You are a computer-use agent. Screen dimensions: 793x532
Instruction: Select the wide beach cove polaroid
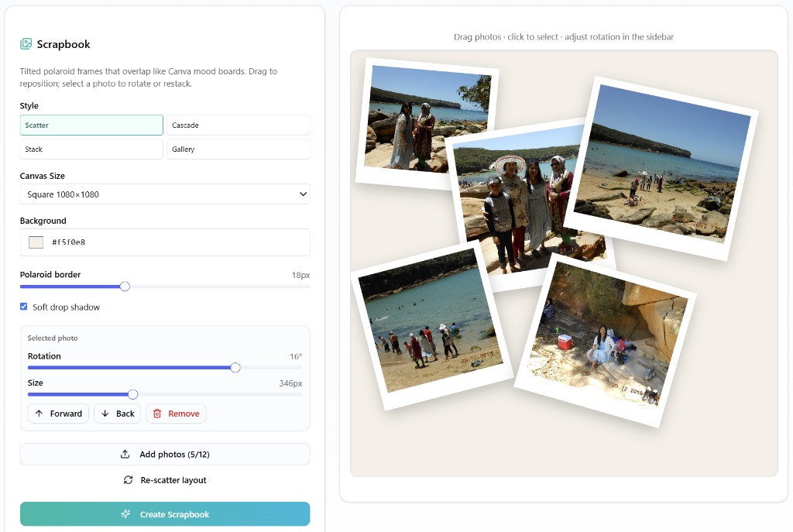coord(661,167)
